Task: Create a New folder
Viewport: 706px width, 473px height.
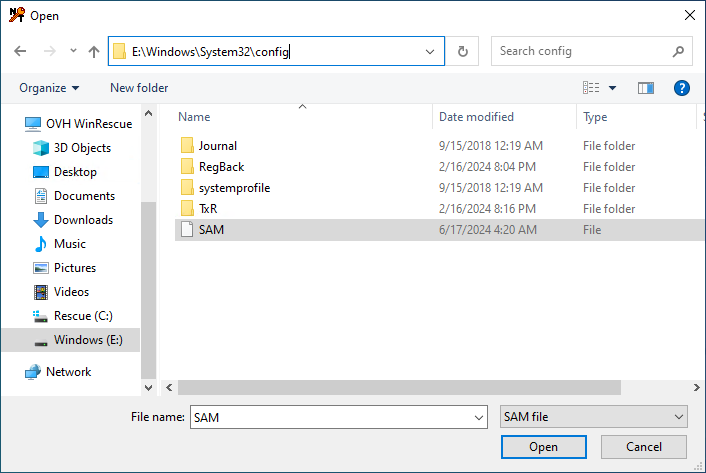Action: (x=139, y=88)
